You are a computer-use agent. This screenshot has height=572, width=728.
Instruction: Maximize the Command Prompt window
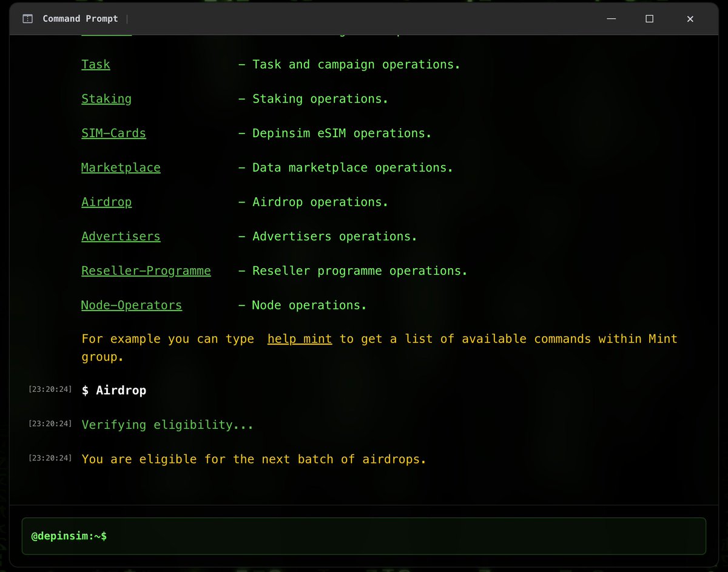coord(649,19)
